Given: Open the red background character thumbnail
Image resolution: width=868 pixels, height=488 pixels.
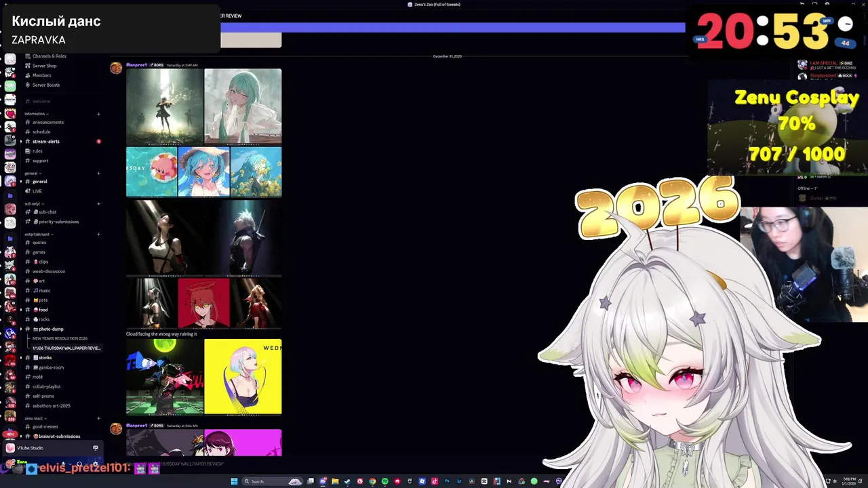Looking at the screenshot, I should 203,303.
